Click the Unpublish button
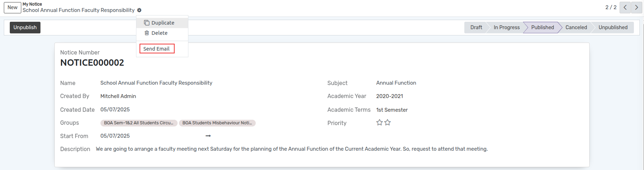The image size is (644, 170). pos(25,27)
